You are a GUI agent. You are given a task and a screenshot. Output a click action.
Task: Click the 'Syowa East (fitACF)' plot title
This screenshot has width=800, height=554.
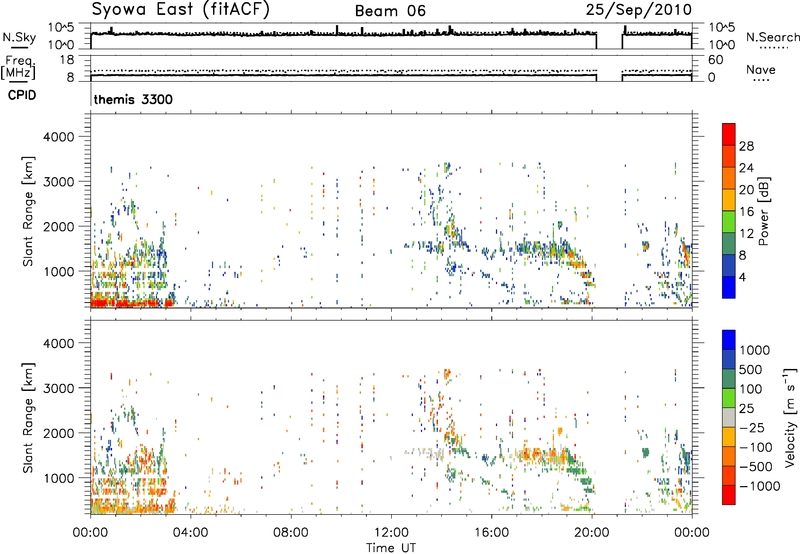click(181, 10)
